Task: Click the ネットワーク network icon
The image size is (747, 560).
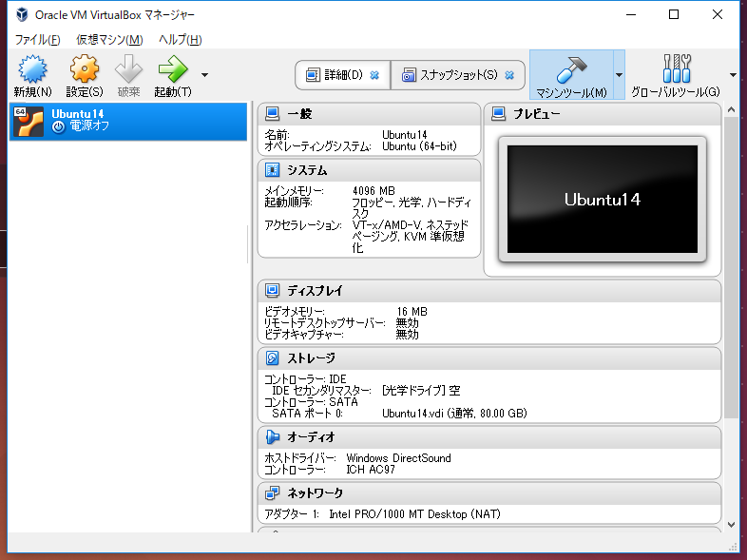Action: coord(272,492)
